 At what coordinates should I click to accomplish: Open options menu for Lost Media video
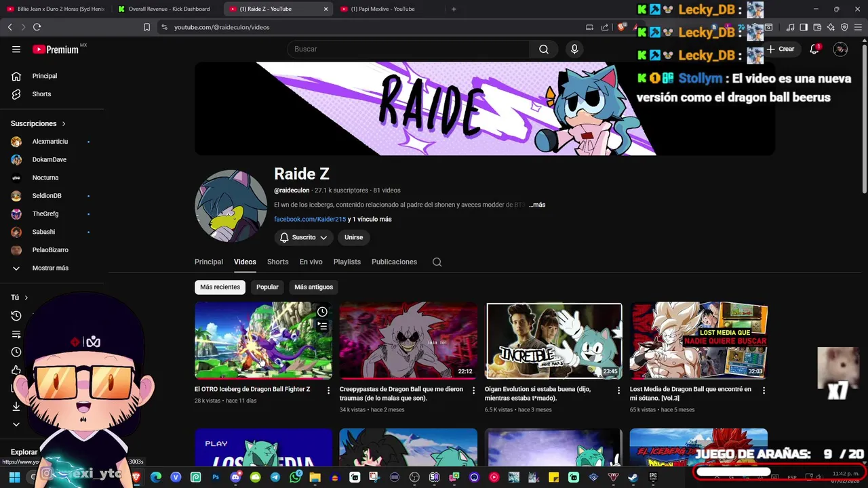(764, 390)
